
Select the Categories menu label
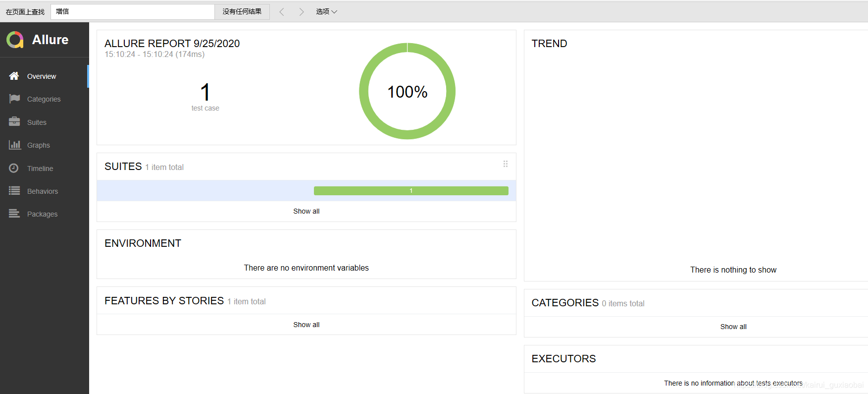[x=44, y=99]
